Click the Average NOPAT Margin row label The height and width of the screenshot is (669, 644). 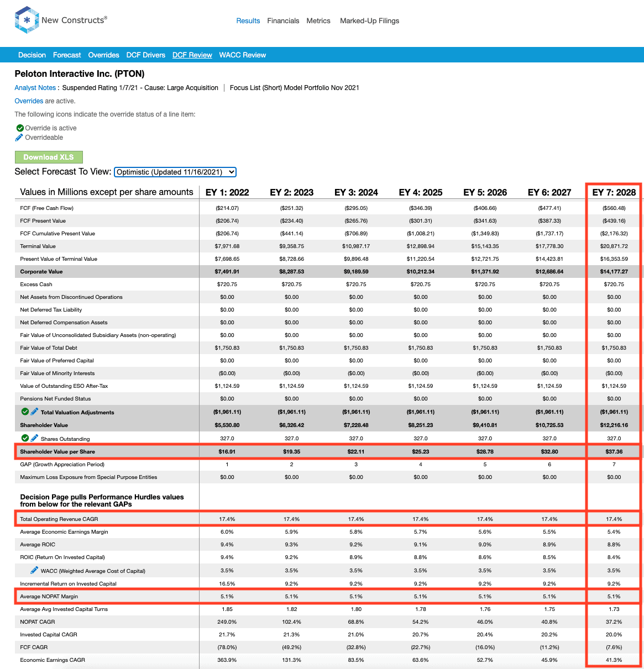pyautogui.click(x=49, y=597)
